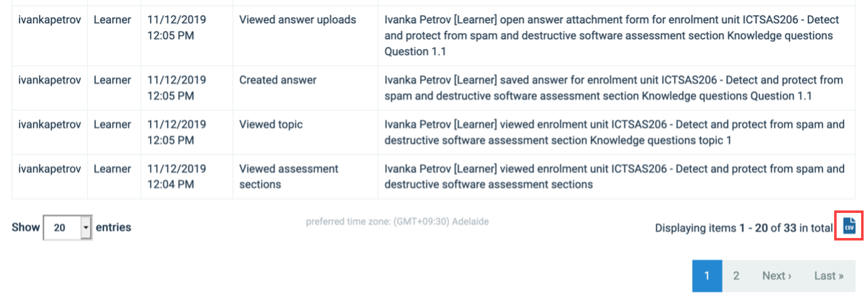The image size is (868, 300).
Task: Export the log using the CSV icon
Action: pyautogui.click(x=849, y=227)
